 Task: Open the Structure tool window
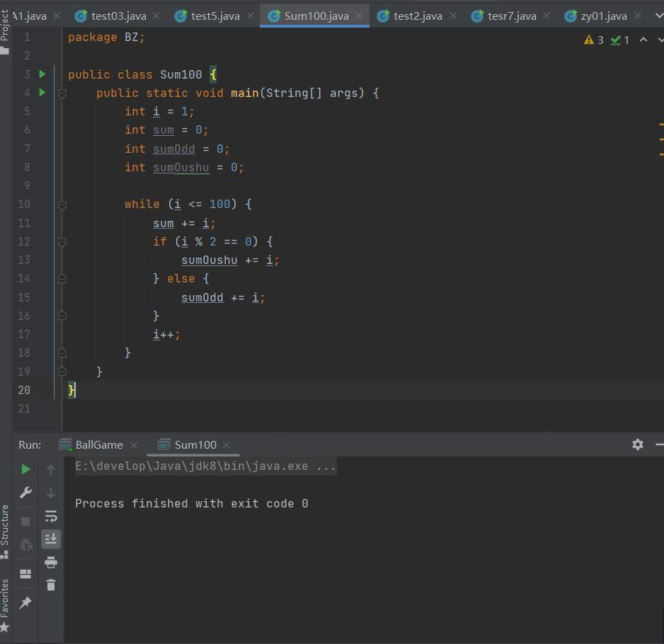point(5,531)
